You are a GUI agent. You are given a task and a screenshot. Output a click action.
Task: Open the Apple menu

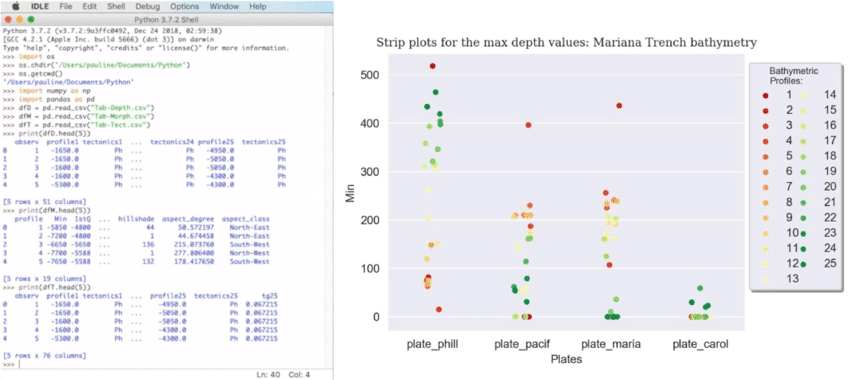point(15,7)
